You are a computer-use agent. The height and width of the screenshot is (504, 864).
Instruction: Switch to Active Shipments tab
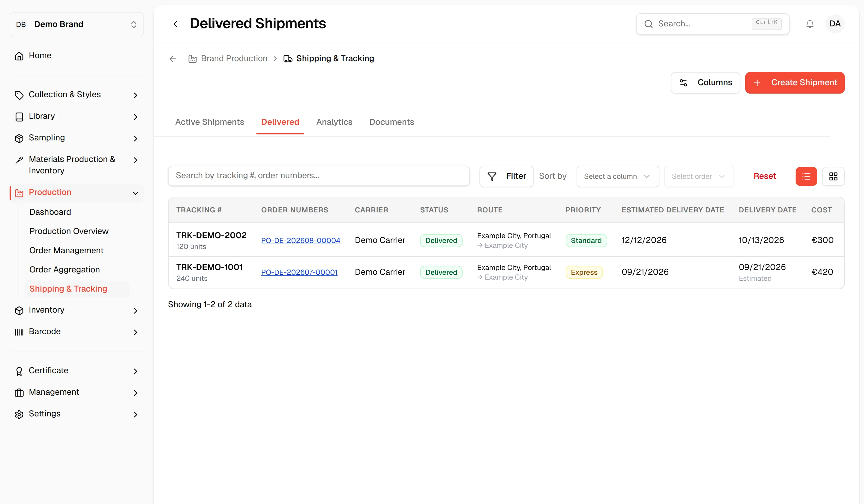209,122
